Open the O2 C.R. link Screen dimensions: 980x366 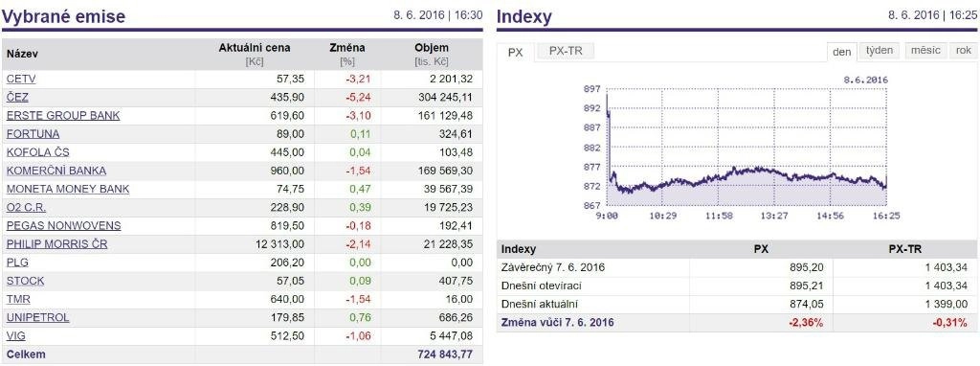point(26,208)
